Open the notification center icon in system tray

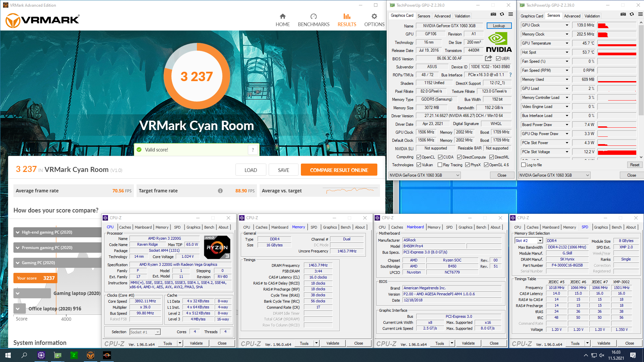click(x=633, y=355)
